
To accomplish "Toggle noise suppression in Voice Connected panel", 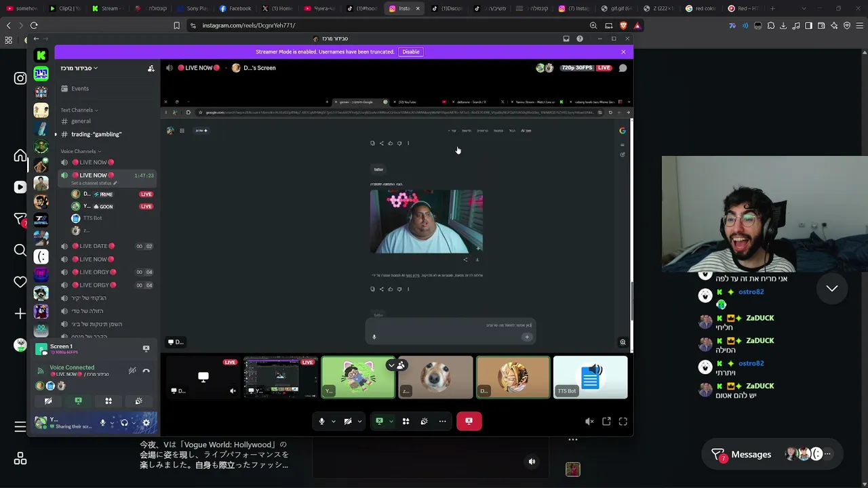I will pos(132,371).
